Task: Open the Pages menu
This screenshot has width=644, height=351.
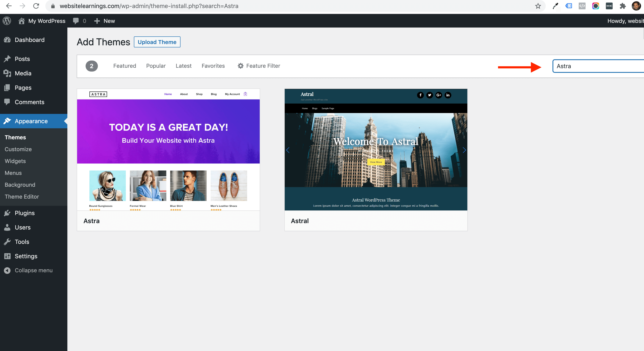Action: pos(33,88)
